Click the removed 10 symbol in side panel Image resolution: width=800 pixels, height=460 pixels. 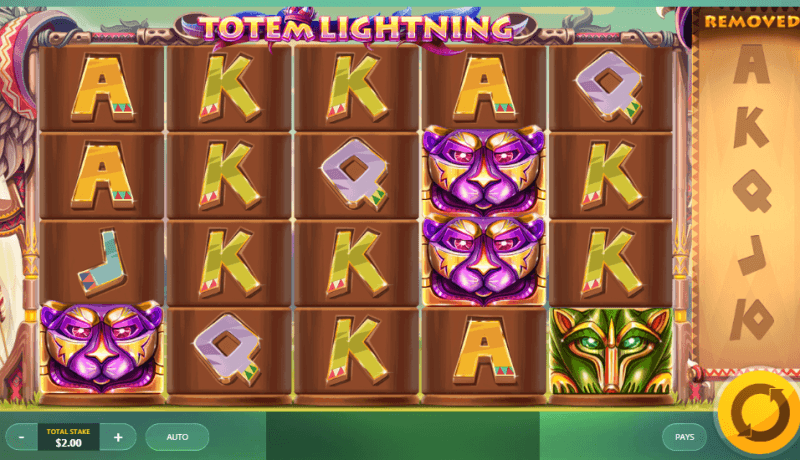pyautogui.click(x=752, y=319)
